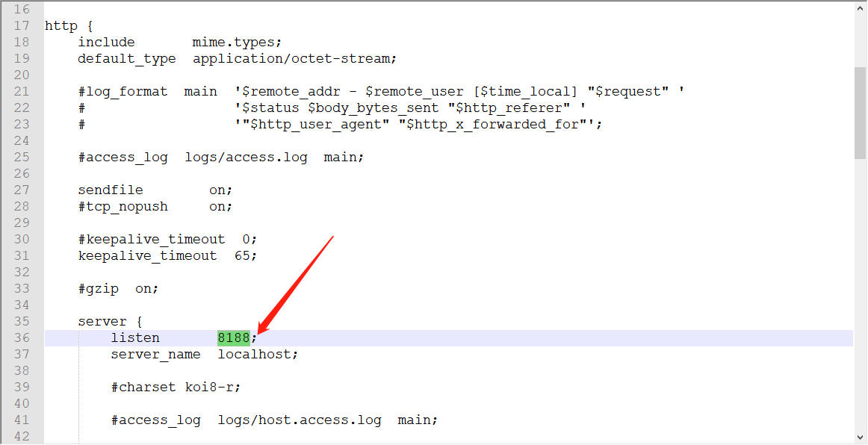The image size is (868, 445).
Task: Click line number 36 in the margin
Action: 21,338
